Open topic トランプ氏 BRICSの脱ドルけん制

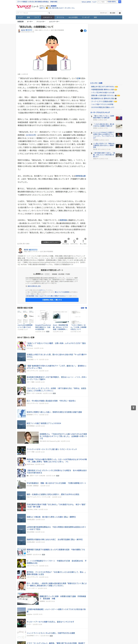click(103, 93)
